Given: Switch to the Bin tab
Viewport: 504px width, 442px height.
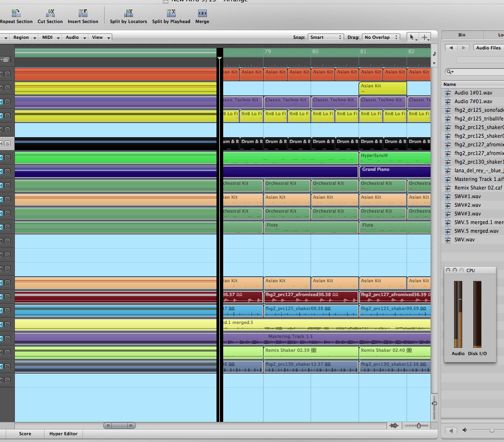Looking at the screenshot, I should click(x=462, y=35).
